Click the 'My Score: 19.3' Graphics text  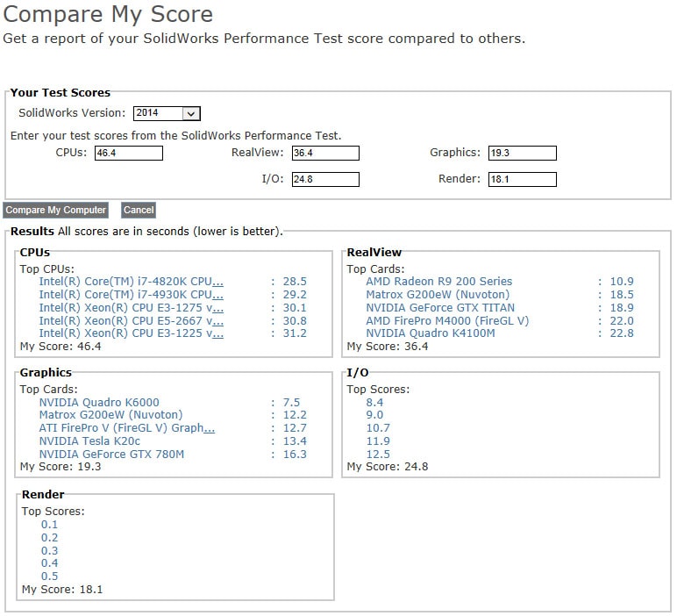tap(61, 467)
